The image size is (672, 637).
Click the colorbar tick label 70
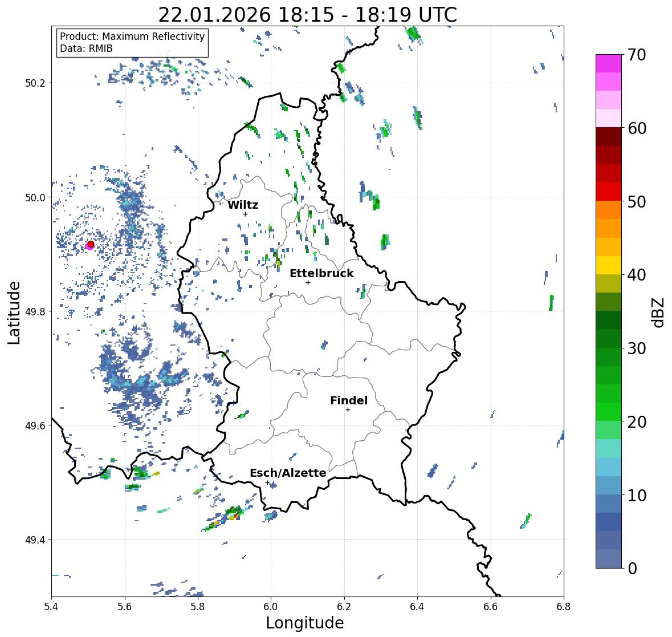[x=637, y=55]
